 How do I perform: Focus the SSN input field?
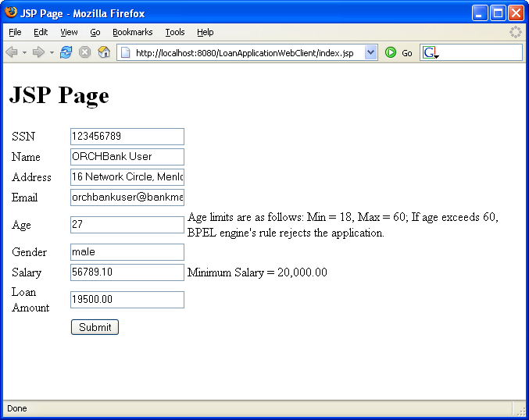(127, 136)
